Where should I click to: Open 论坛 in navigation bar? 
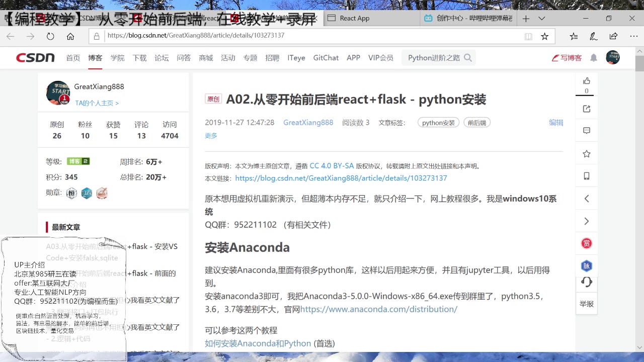pos(162,58)
